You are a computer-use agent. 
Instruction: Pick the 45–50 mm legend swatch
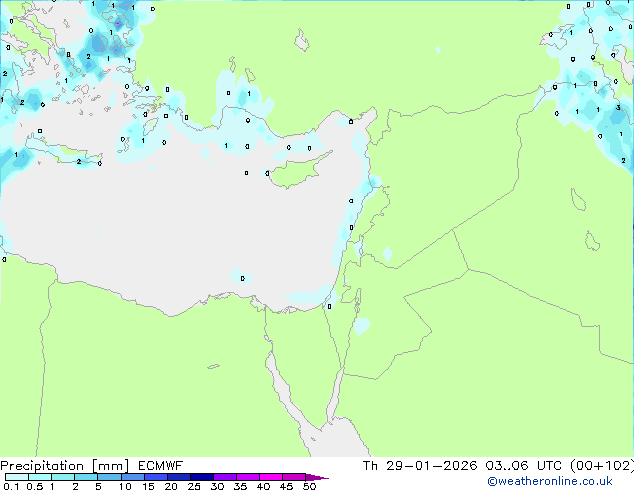[293, 477]
